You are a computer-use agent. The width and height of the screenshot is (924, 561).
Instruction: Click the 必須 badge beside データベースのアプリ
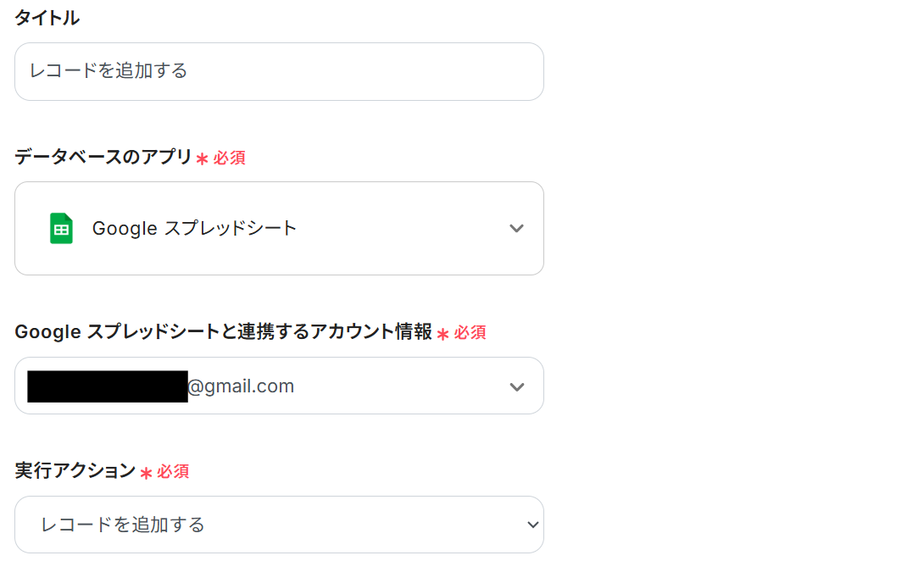coord(230,158)
